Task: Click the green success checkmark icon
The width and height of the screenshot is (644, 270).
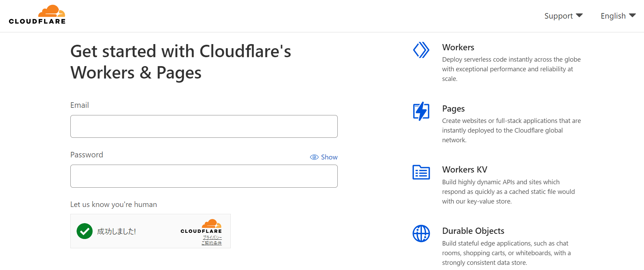Action: [x=85, y=231]
